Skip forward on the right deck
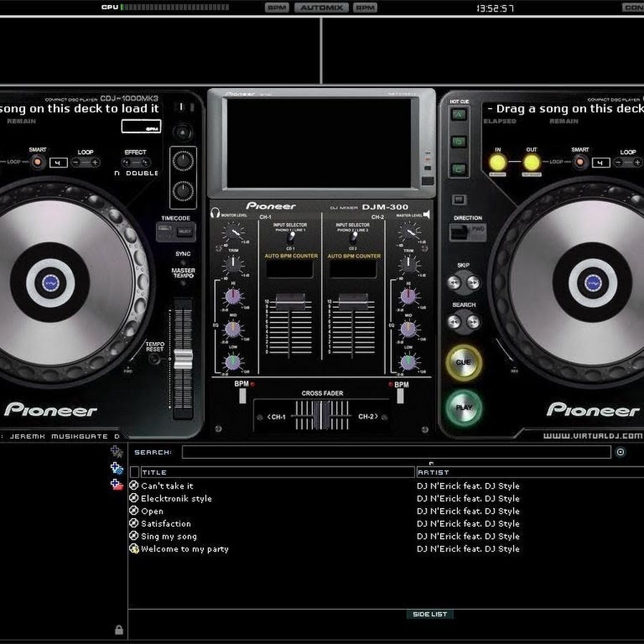Viewport: 644px width, 644px height. tap(473, 283)
